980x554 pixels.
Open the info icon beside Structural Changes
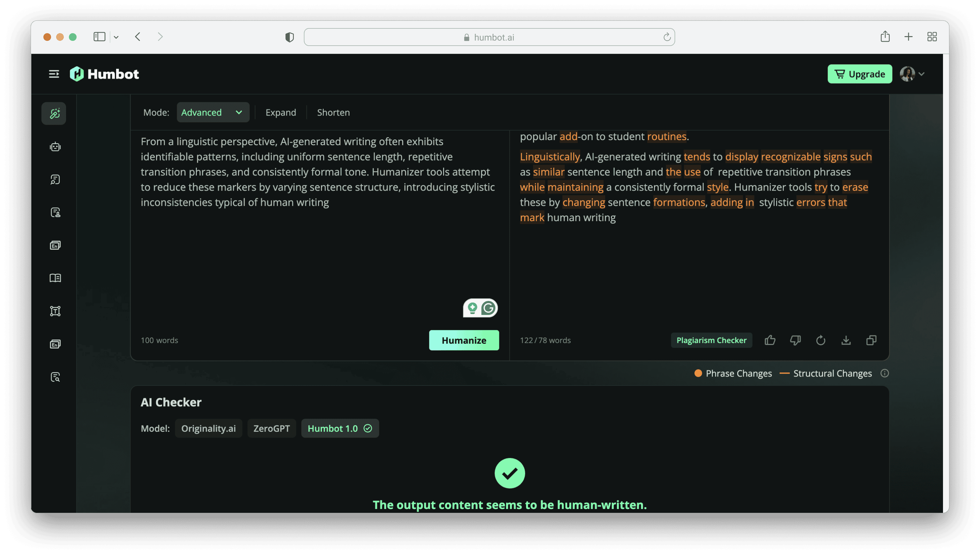[x=885, y=373]
